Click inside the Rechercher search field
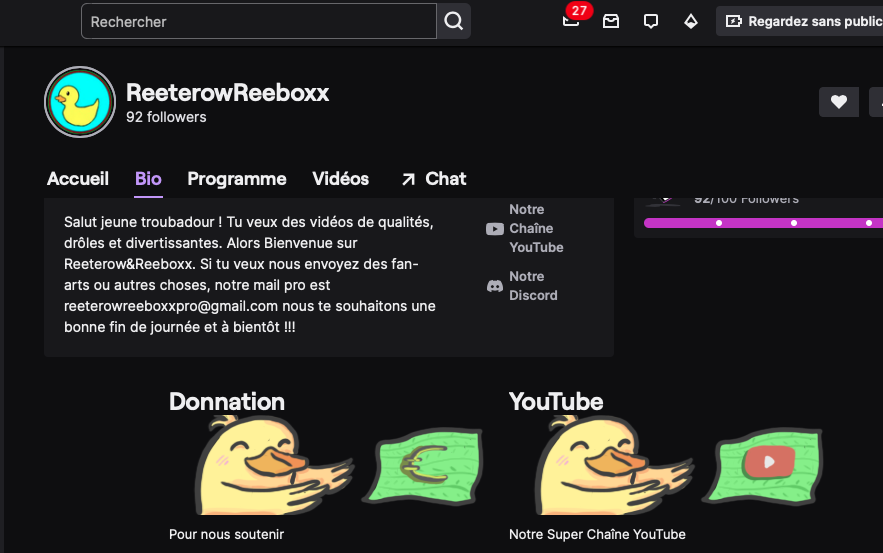The image size is (883, 553). pos(258,21)
